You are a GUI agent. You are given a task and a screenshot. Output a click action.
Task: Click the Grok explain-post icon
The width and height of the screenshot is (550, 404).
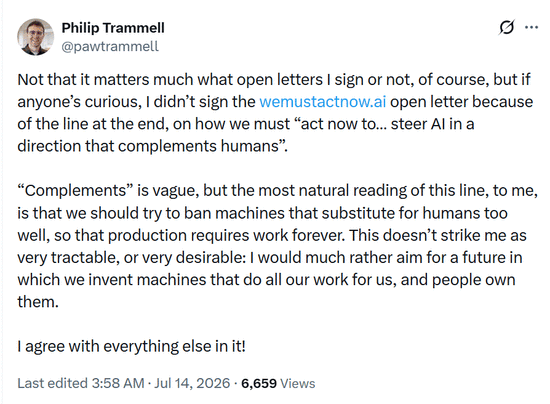507,27
